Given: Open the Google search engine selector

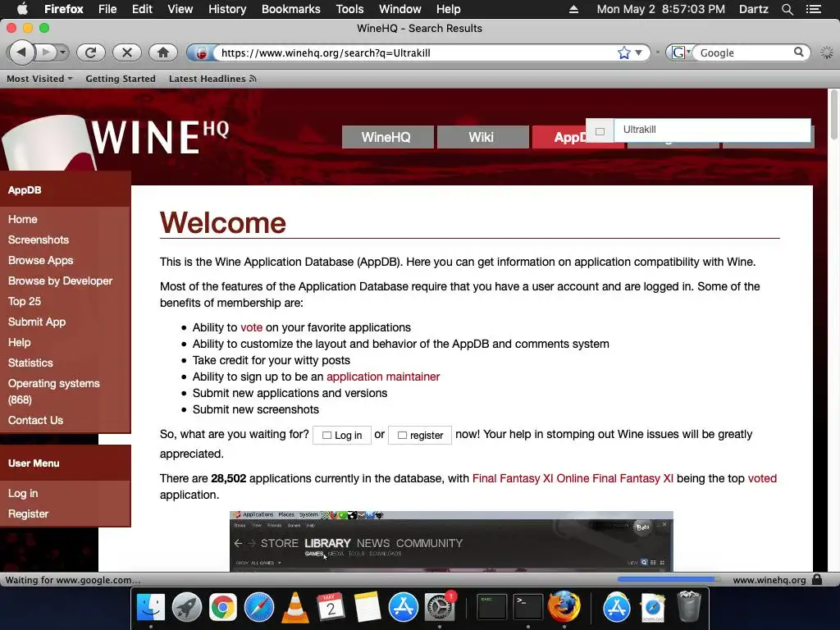Looking at the screenshot, I should click(x=681, y=52).
